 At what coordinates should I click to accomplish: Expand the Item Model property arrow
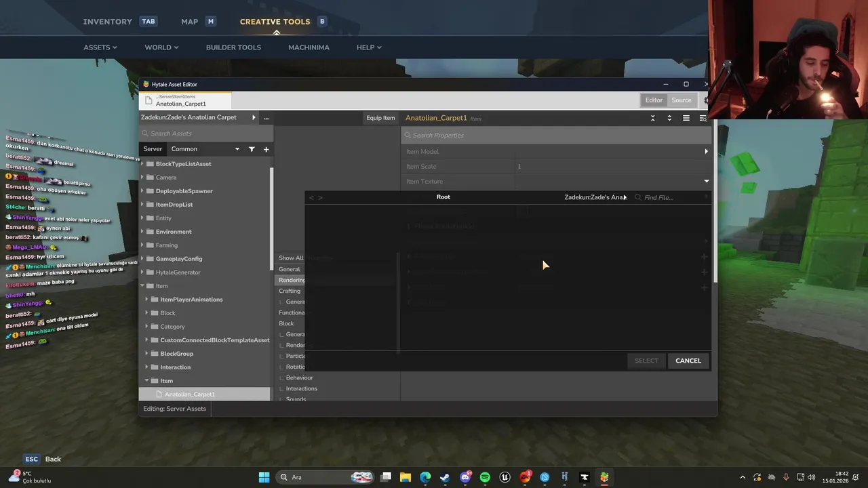(706, 152)
